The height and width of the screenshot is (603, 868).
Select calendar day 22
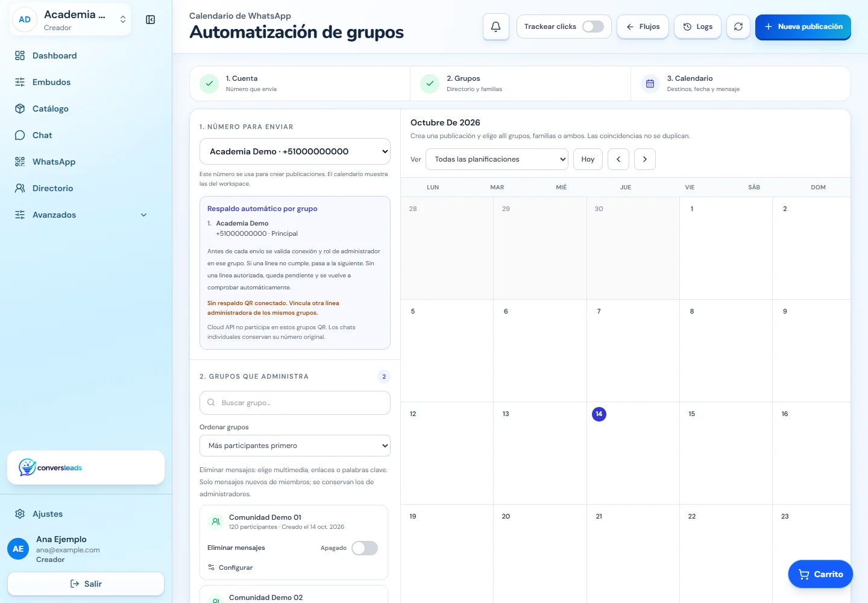point(692,516)
